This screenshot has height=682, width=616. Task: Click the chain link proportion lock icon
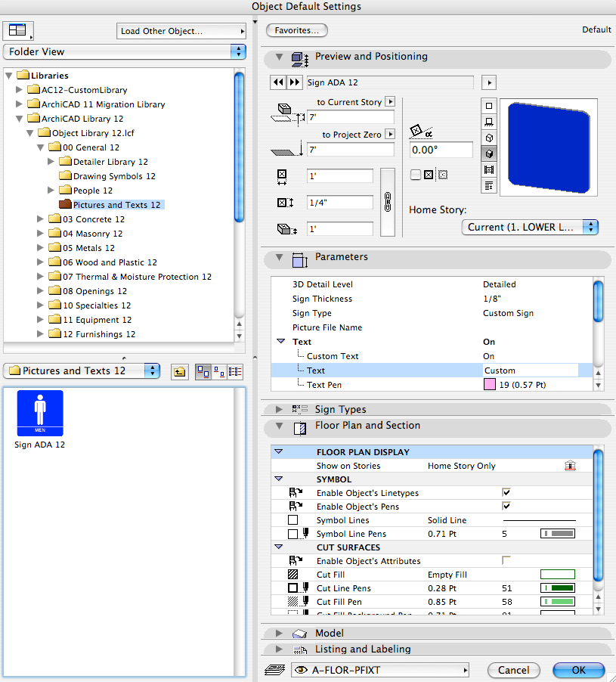(x=387, y=202)
